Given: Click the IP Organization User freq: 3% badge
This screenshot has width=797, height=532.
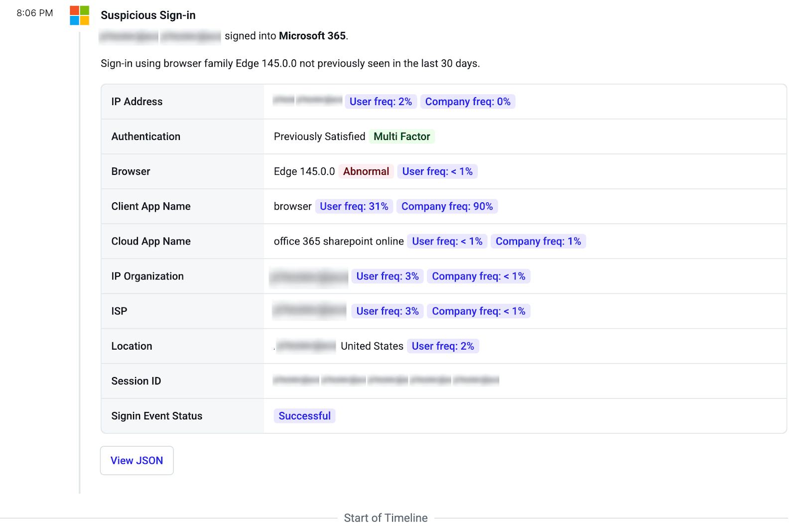Looking at the screenshot, I should pos(388,276).
